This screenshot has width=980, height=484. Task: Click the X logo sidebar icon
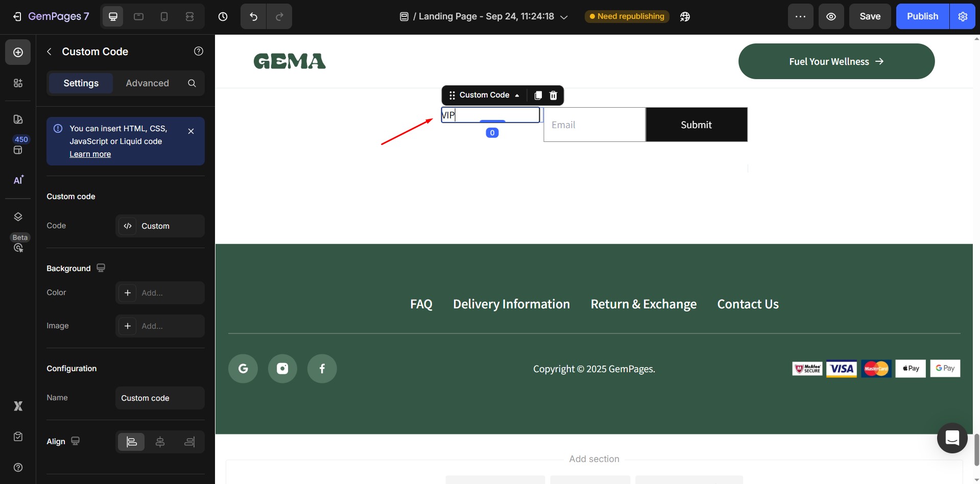pyautogui.click(x=18, y=406)
